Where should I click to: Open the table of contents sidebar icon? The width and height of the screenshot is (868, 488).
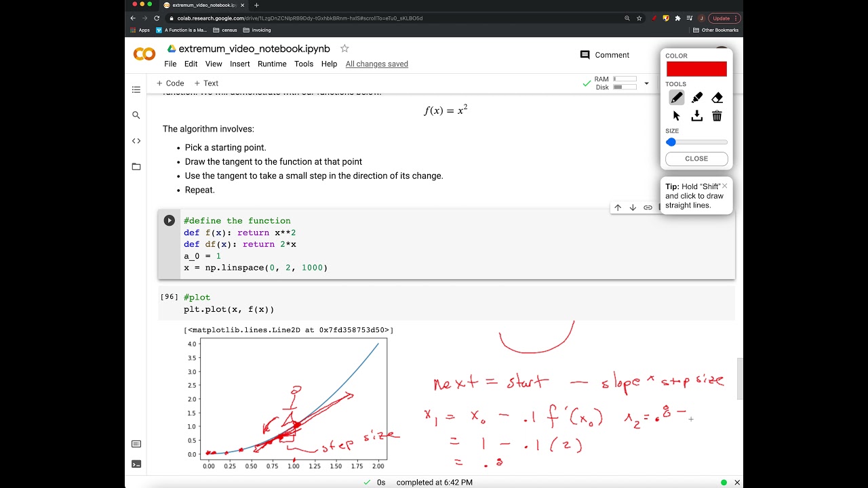click(136, 89)
